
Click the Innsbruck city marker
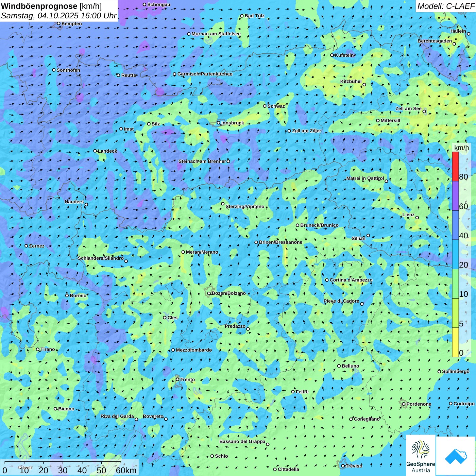(x=219, y=123)
